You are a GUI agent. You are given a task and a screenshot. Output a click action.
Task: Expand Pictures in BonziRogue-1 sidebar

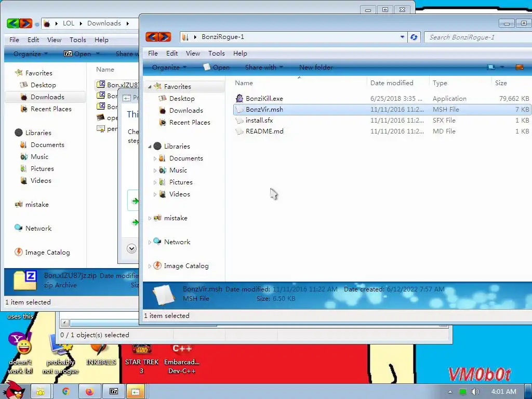pos(155,182)
